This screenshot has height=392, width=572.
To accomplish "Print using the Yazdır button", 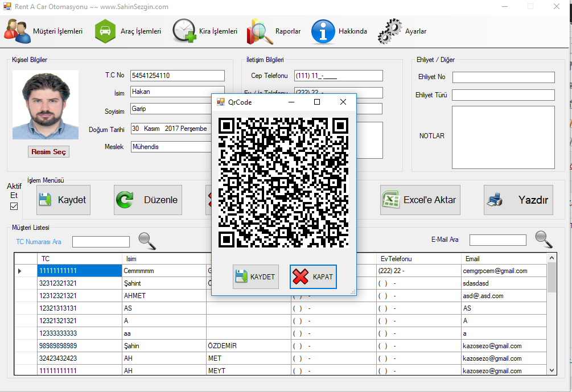I will (x=518, y=200).
